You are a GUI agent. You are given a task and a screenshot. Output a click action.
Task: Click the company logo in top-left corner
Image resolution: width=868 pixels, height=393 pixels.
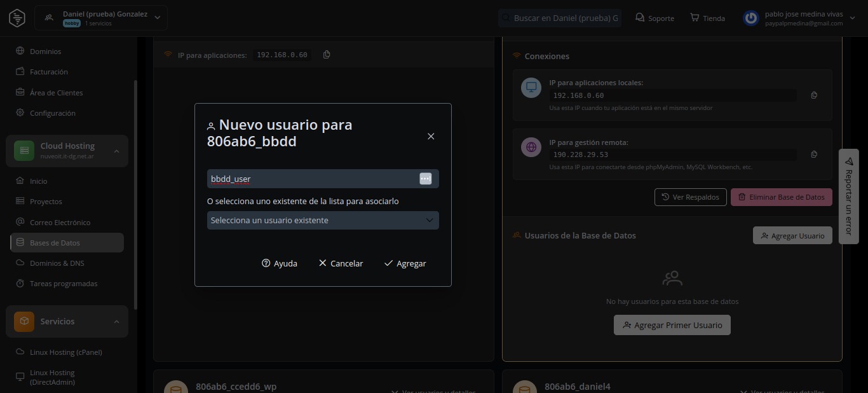tap(17, 18)
